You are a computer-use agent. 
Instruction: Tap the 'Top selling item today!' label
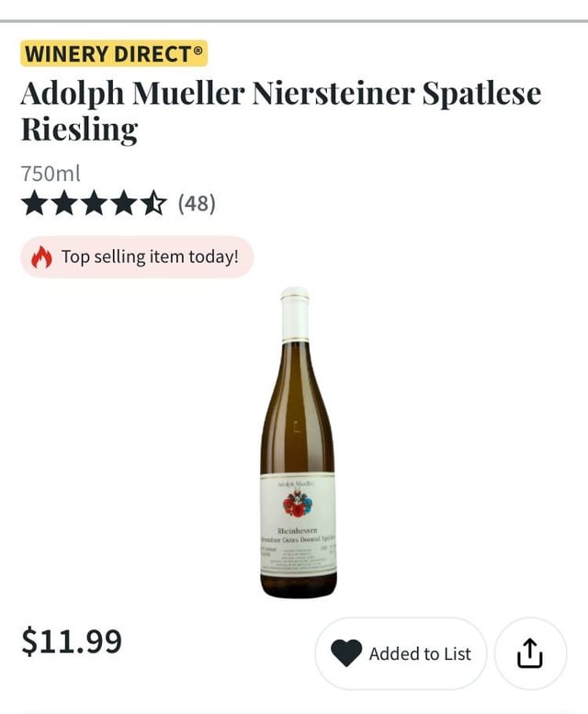tap(150, 256)
